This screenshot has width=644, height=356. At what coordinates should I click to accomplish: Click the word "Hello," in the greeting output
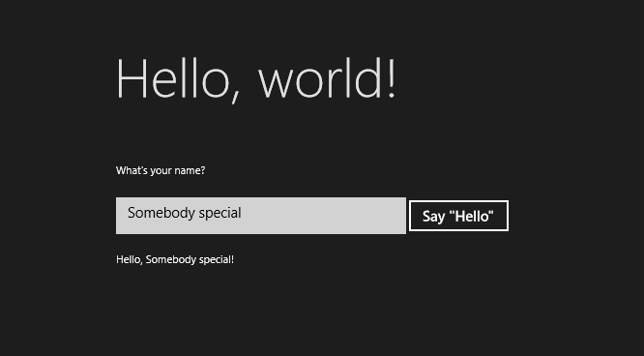tap(129, 260)
